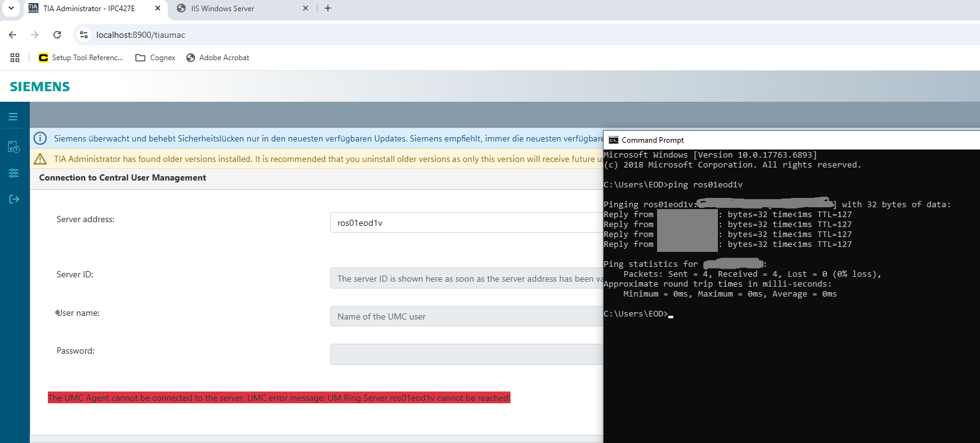Expand the tab search dropdown chevron
Image resolution: width=980 pixels, height=443 pixels.
[x=11, y=8]
